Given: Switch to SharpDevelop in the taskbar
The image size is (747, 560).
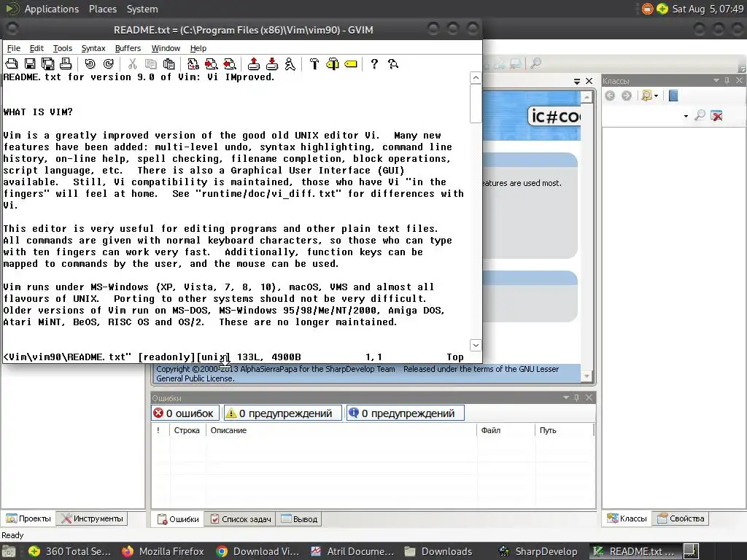Looking at the screenshot, I should click(539, 551).
